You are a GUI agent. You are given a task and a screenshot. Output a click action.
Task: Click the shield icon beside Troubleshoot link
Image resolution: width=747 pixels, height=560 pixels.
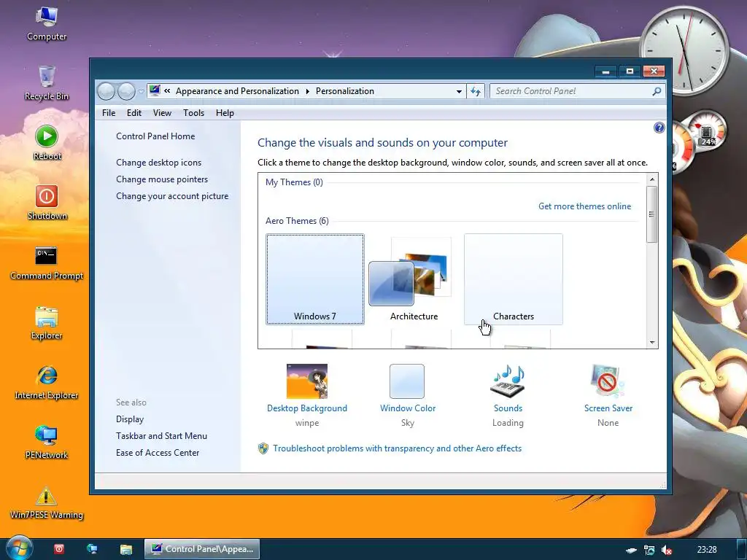pyautogui.click(x=263, y=448)
